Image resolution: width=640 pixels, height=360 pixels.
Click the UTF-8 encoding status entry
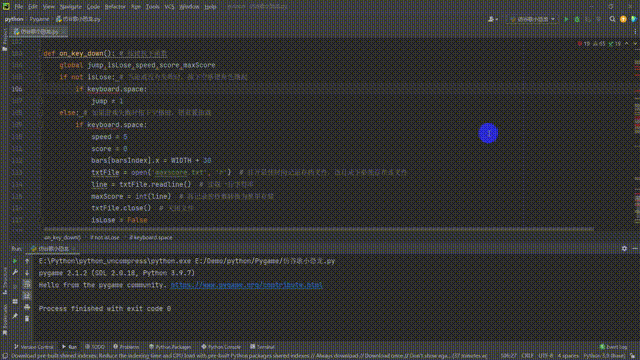coord(546,356)
